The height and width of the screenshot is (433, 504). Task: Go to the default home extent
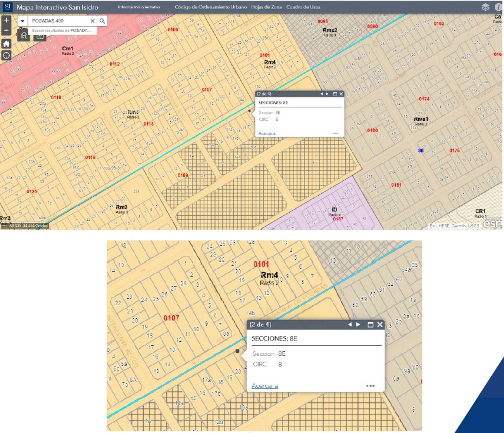pyautogui.click(x=6, y=44)
